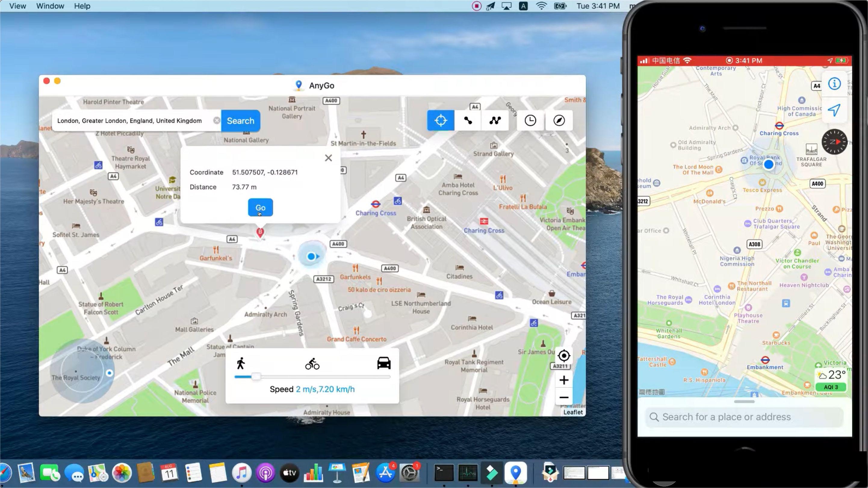Open AnyGo app icon in the Dock
The width and height of the screenshot is (868, 488).
coord(516,473)
